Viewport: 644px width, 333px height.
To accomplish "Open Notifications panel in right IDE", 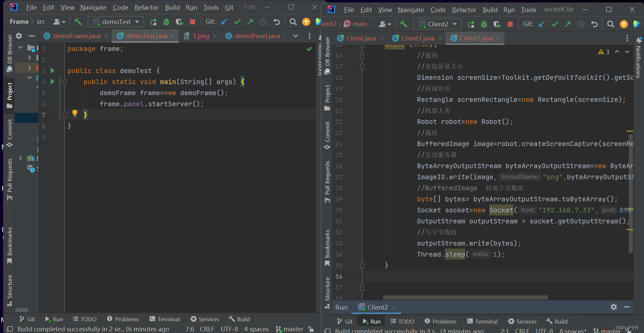I will (x=638, y=58).
